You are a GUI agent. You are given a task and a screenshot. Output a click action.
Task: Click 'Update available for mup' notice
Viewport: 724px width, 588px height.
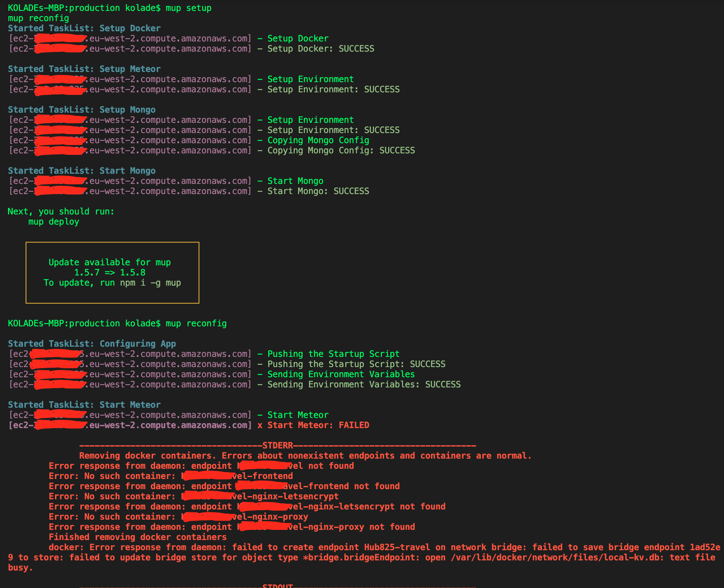110,262
